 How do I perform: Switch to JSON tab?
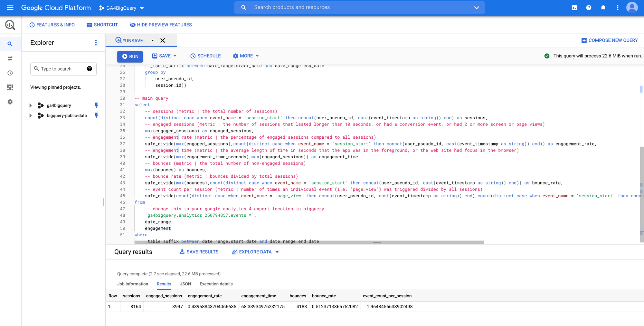pos(185,284)
